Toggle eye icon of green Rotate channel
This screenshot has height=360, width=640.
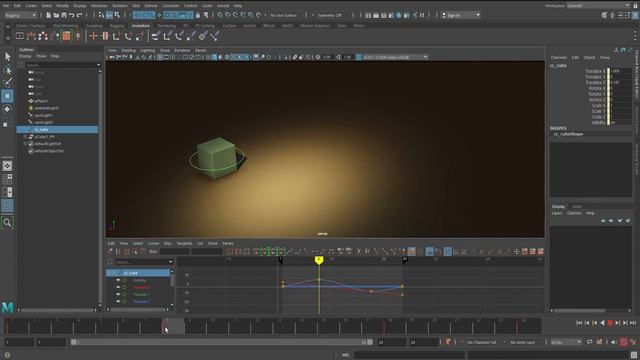[x=118, y=294]
